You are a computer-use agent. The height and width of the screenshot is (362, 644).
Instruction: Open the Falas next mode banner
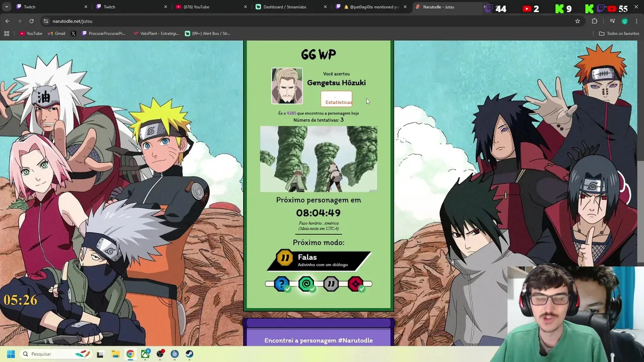319,260
